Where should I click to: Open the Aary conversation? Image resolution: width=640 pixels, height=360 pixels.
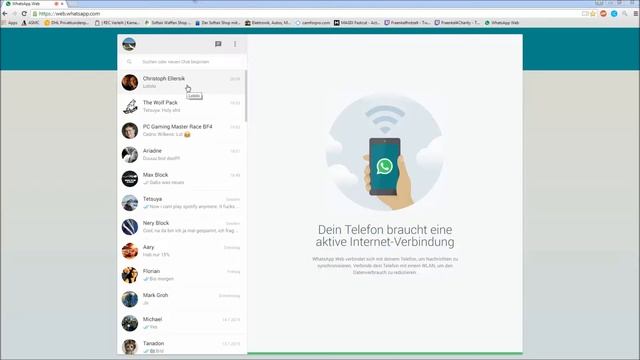point(182,251)
